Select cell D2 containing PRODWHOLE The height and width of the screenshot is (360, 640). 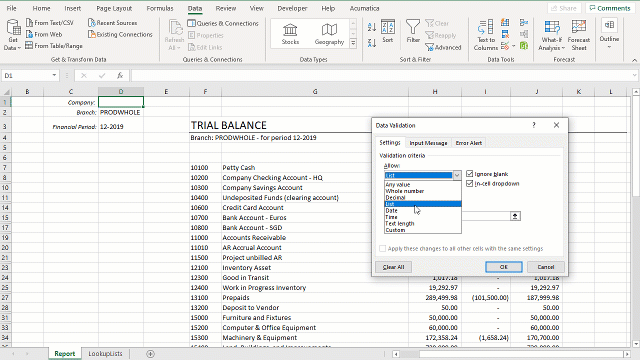pos(121,112)
